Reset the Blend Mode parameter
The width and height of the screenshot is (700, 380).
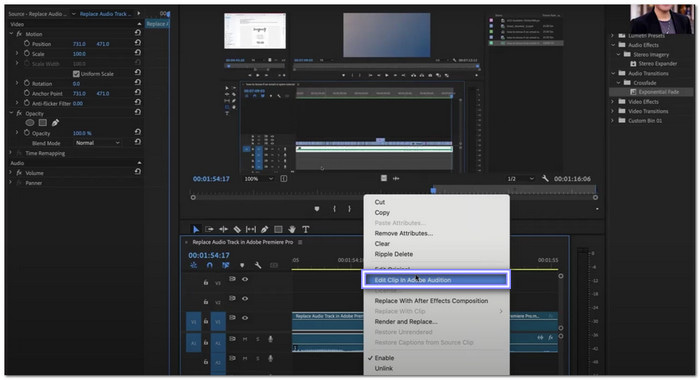pos(138,142)
